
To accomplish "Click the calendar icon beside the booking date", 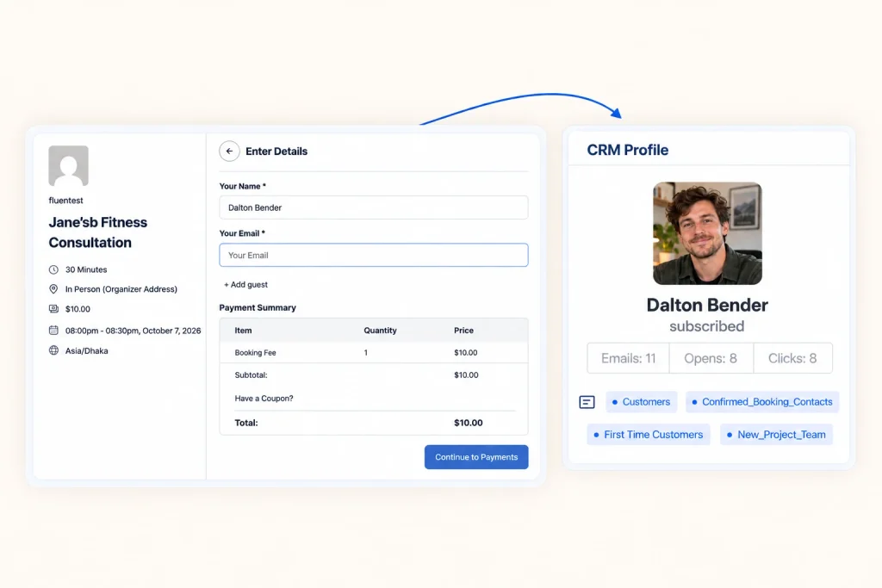I will [53, 331].
